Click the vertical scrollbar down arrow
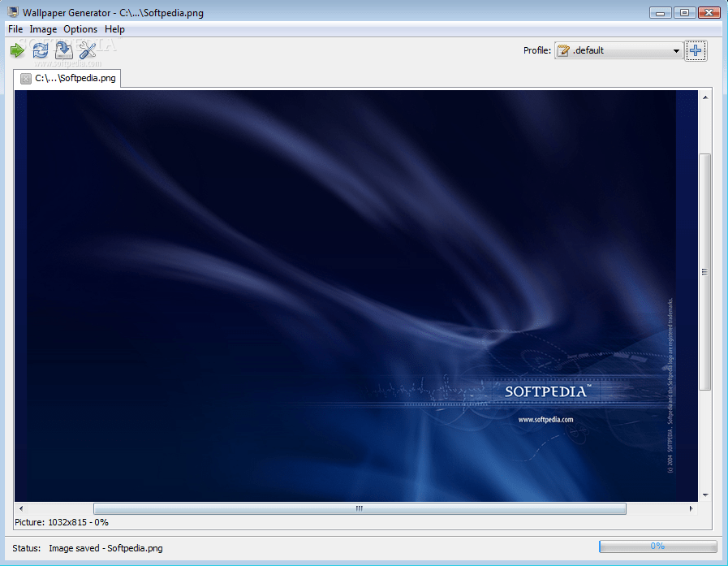 click(705, 494)
